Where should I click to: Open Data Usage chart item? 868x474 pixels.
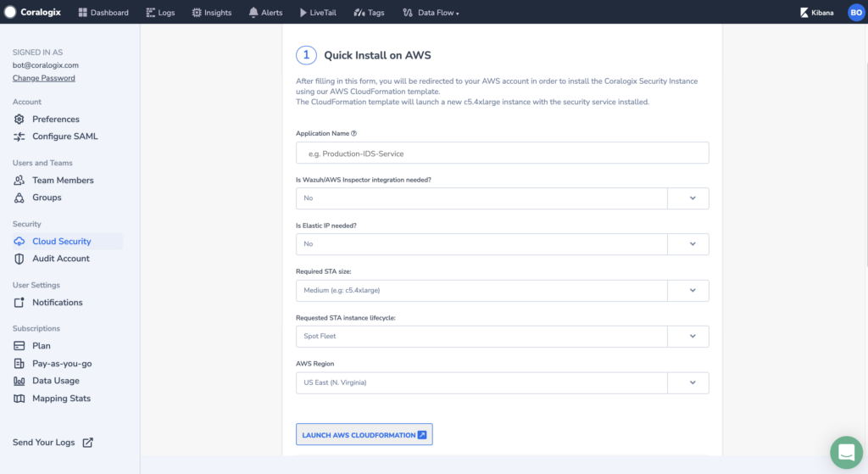click(47, 381)
